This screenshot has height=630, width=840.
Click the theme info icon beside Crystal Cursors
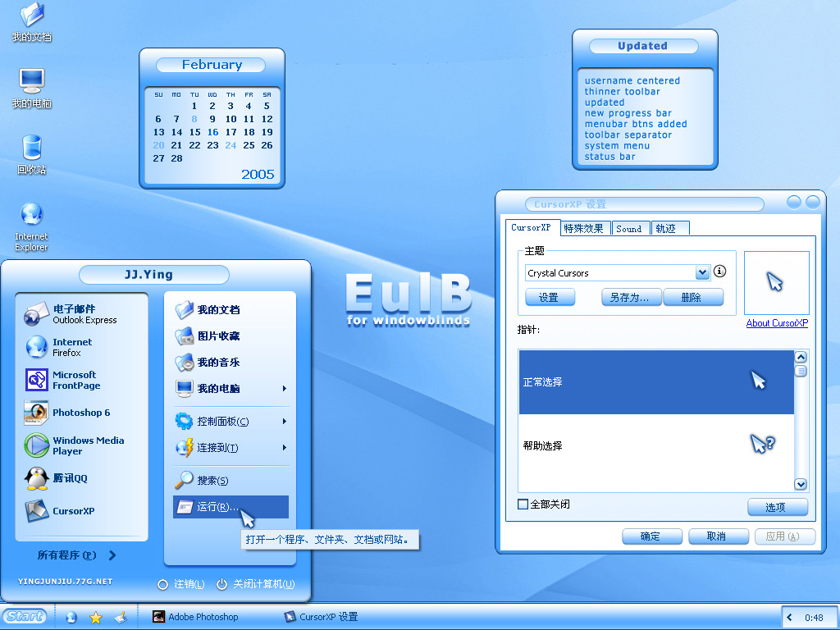[x=720, y=271]
